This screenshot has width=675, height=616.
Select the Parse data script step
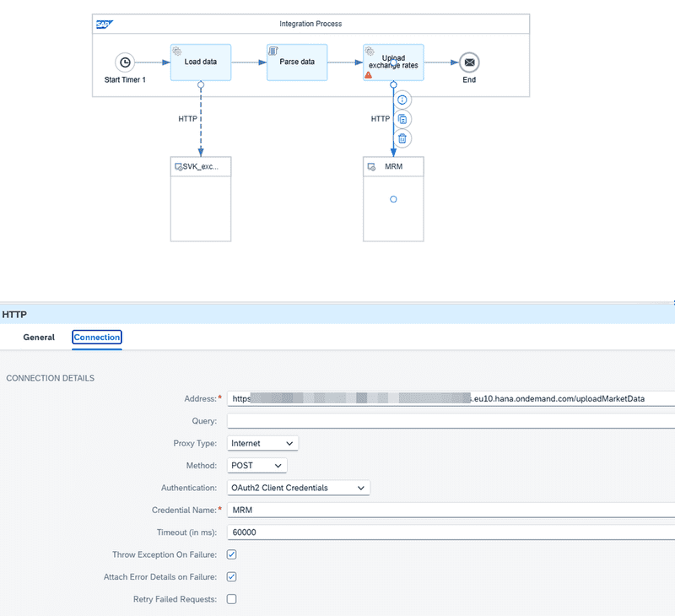click(297, 62)
